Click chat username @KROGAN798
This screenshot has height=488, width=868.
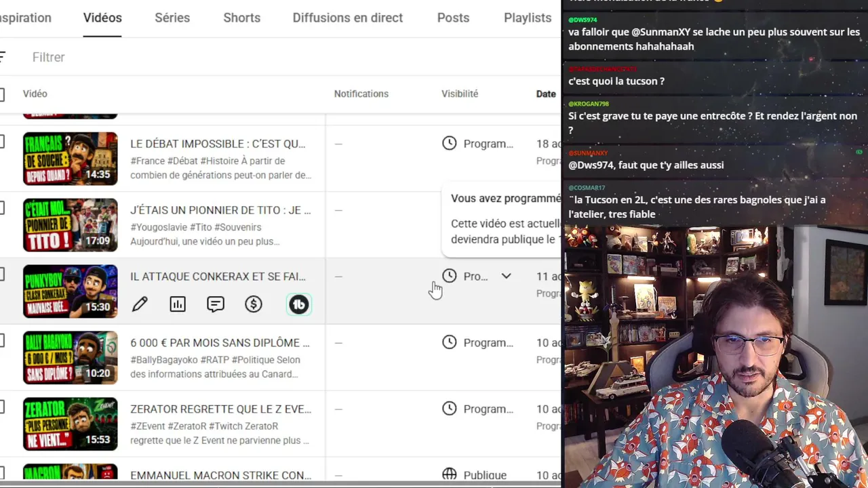click(x=589, y=104)
